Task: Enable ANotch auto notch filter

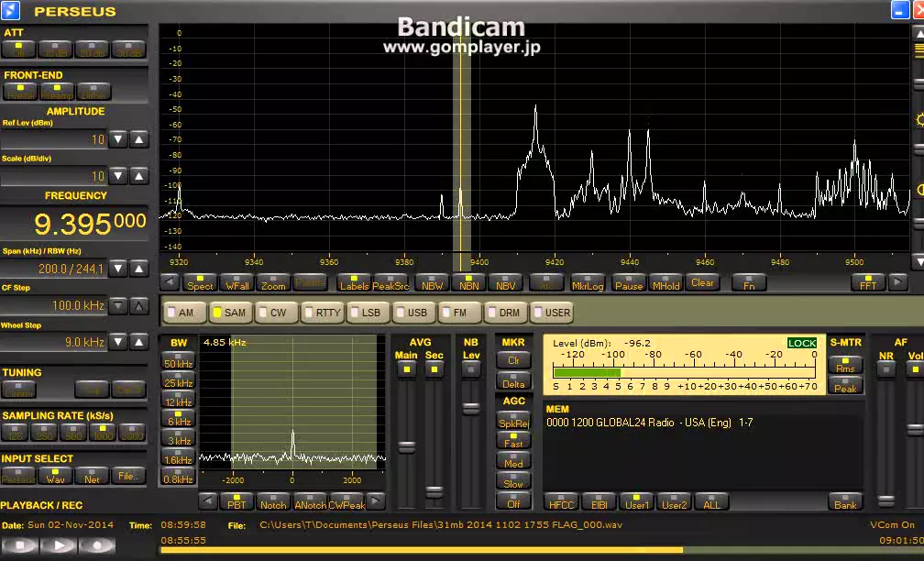Action: click(x=310, y=502)
